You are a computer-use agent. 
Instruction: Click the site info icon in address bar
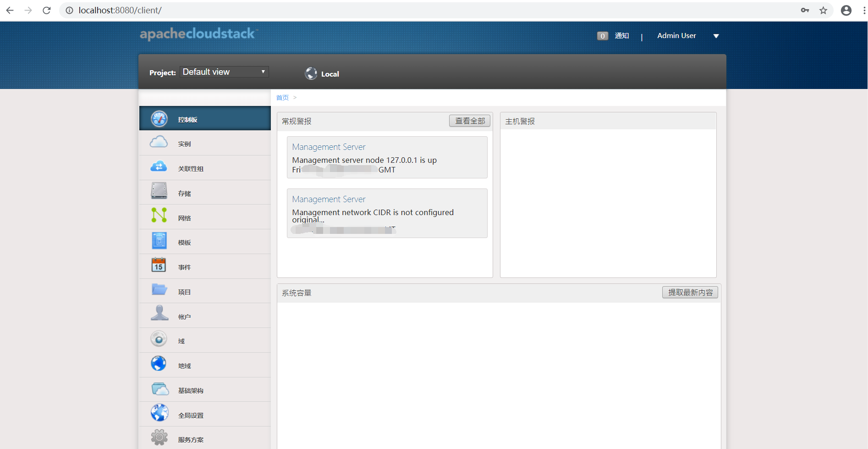(69, 10)
